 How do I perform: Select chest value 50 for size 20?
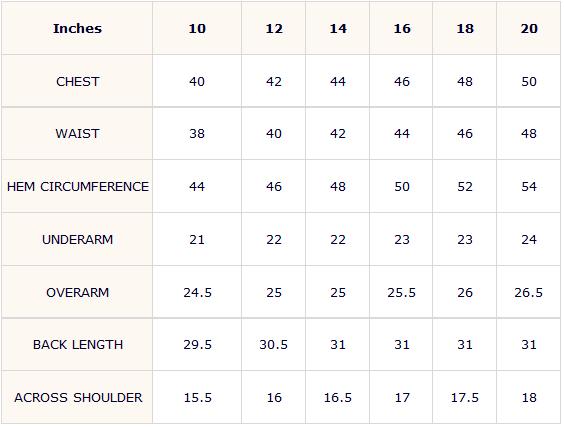click(529, 82)
